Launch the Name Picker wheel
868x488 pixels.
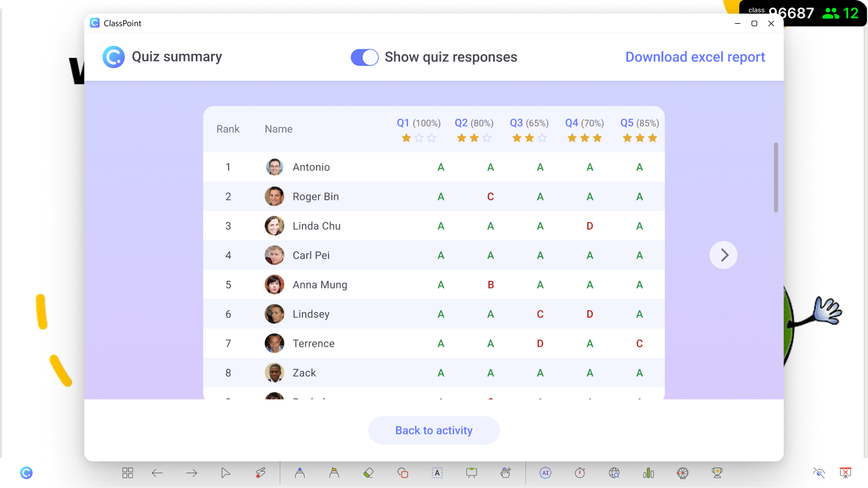coord(682,473)
